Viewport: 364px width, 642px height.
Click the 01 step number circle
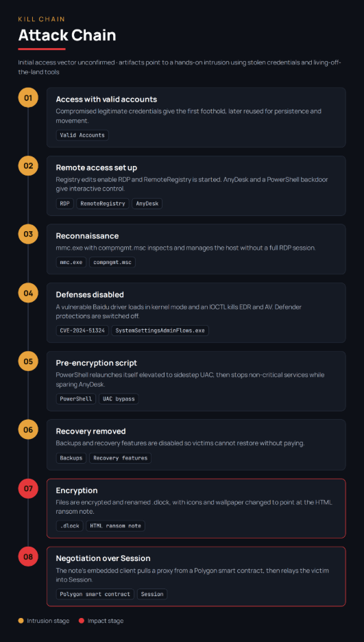click(28, 98)
